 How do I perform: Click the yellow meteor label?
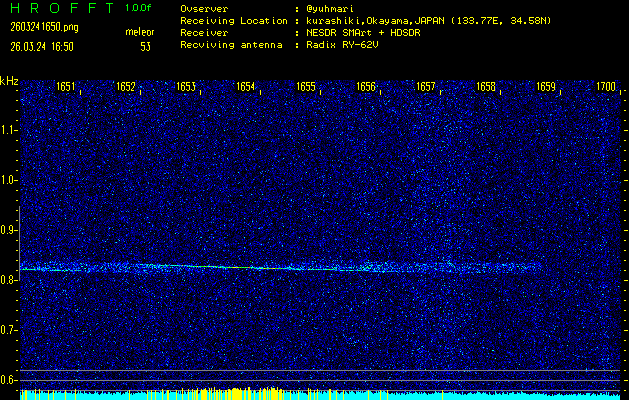point(140,33)
